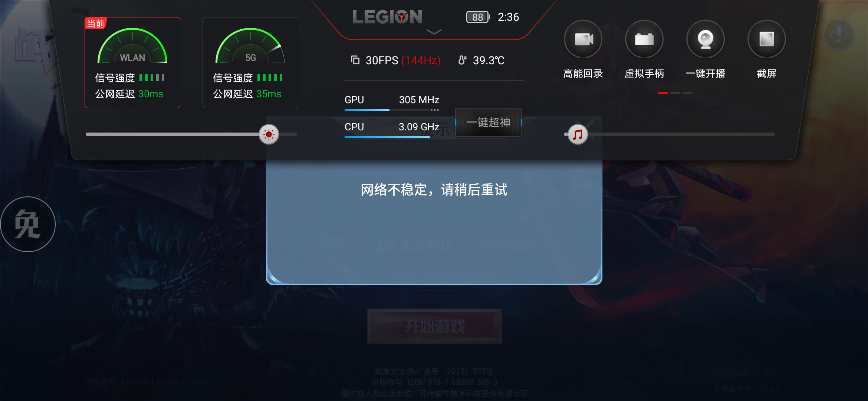Screen dimensions: 868x401
Task: Go to the third page indicator dash
Action: 687,93
